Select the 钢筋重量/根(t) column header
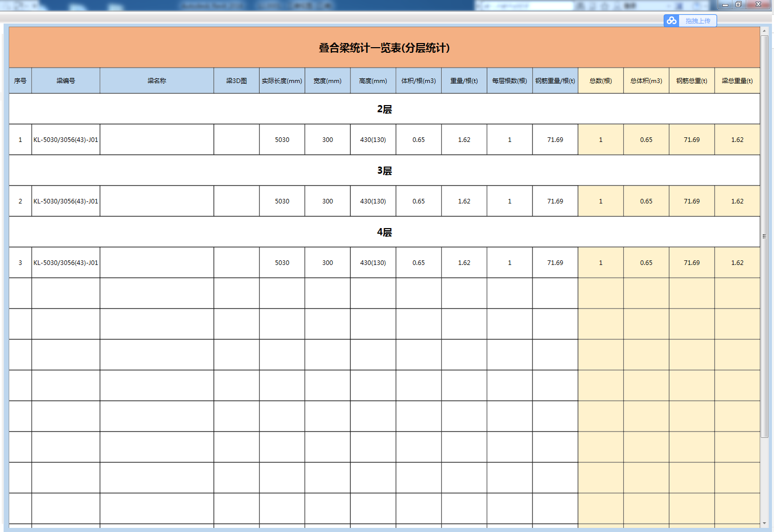This screenshot has height=532, width=774. click(555, 81)
